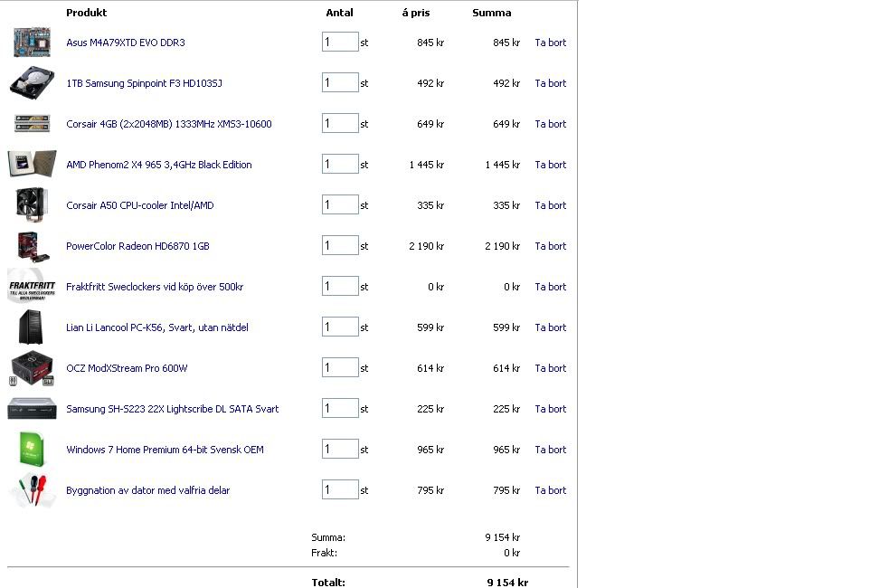
Task: Click the screwdrivers computer assembly icon
Action: 31,490
